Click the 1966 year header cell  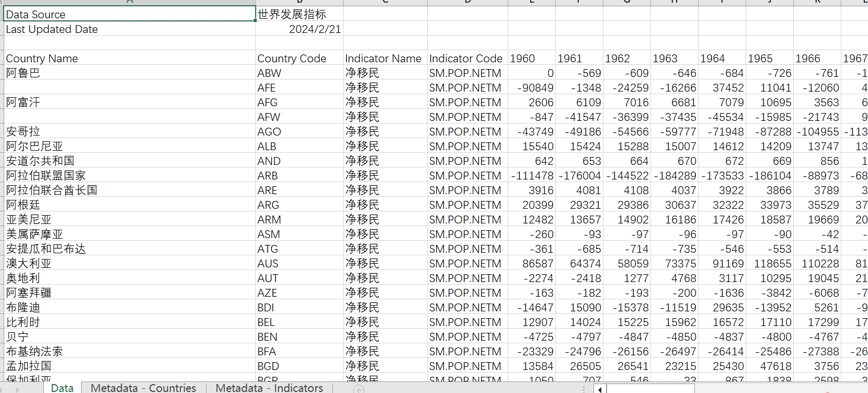(817, 58)
